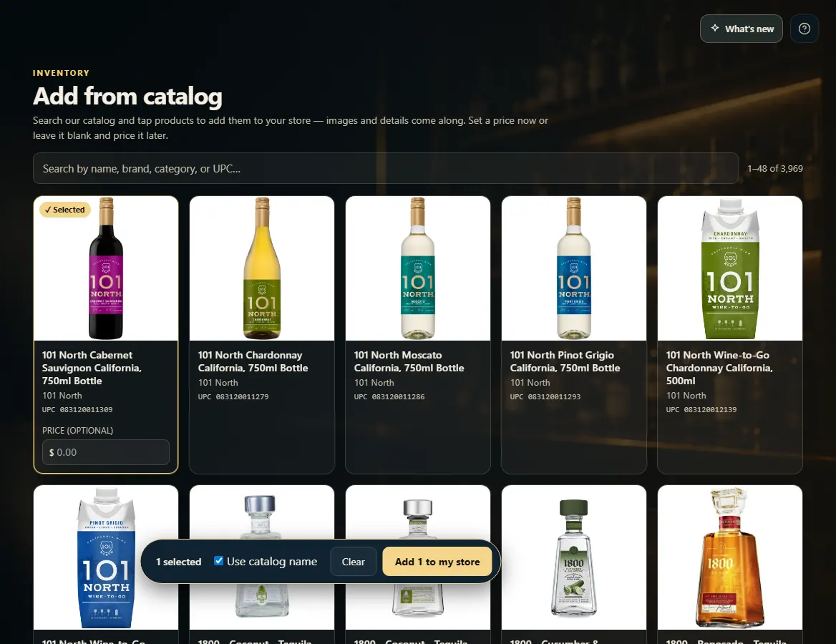Viewport: 836px width, 644px height.
Task: Click the Cabernet Sauvignon California product title
Action: click(x=92, y=368)
